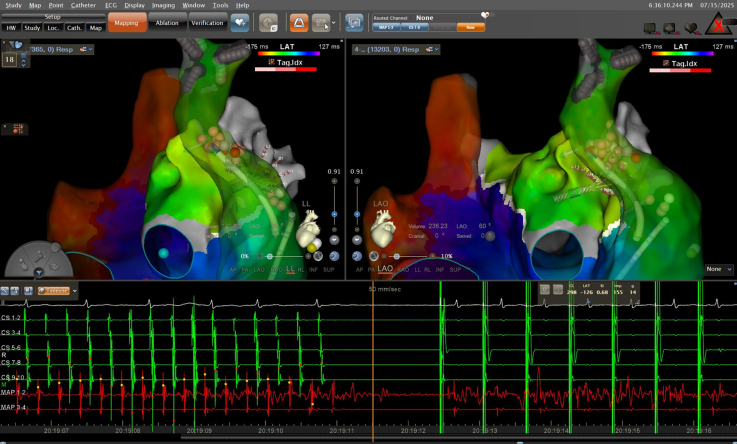
Task: Click the heart-plus icon beside Verification
Action: click(240, 23)
